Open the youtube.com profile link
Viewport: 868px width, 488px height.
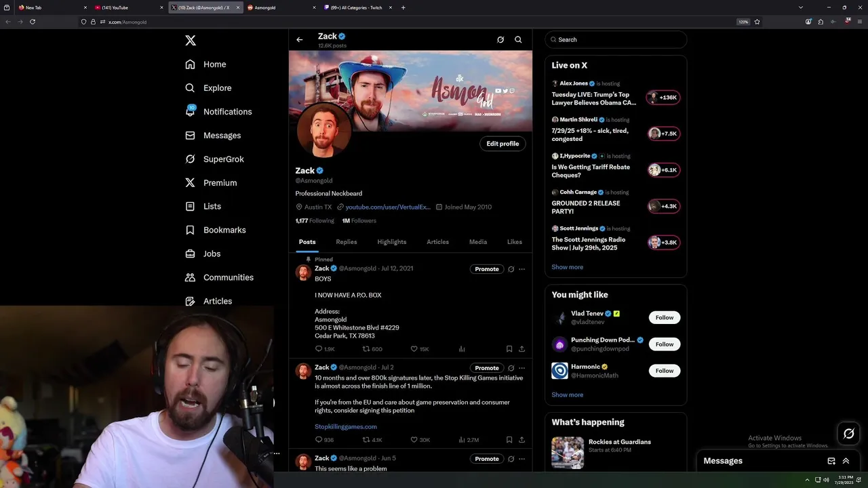(x=388, y=207)
